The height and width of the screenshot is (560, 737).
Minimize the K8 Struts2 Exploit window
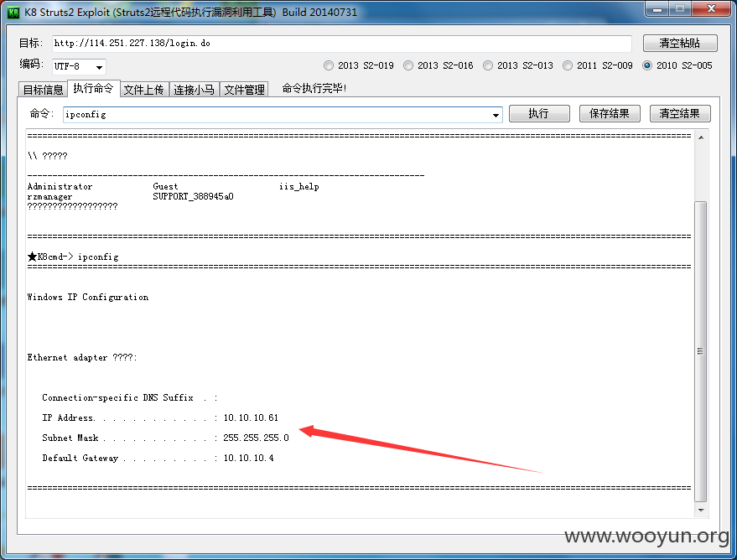[657, 9]
